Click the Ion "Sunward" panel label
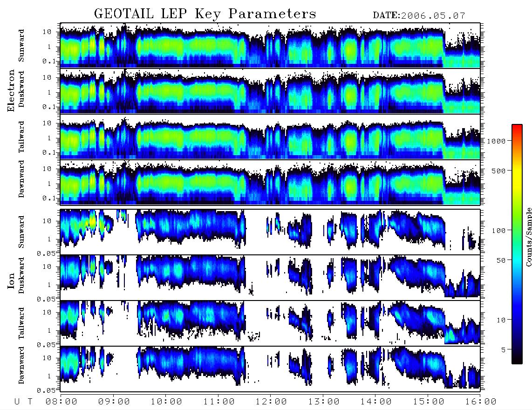 [21, 232]
